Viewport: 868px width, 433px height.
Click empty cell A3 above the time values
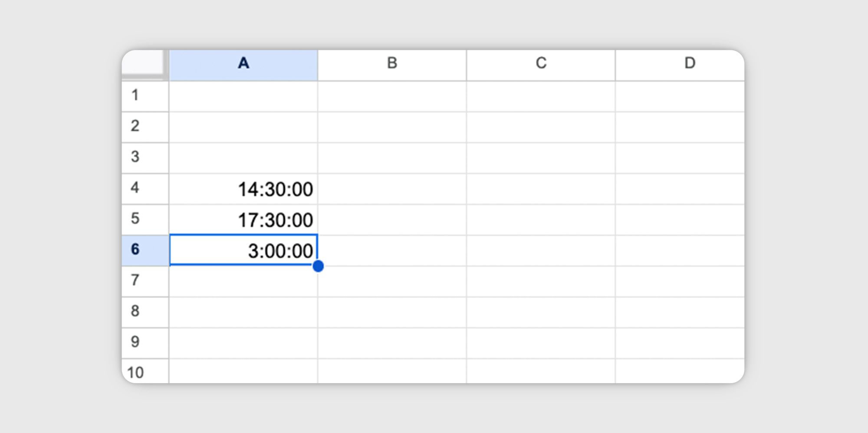point(243,157)
